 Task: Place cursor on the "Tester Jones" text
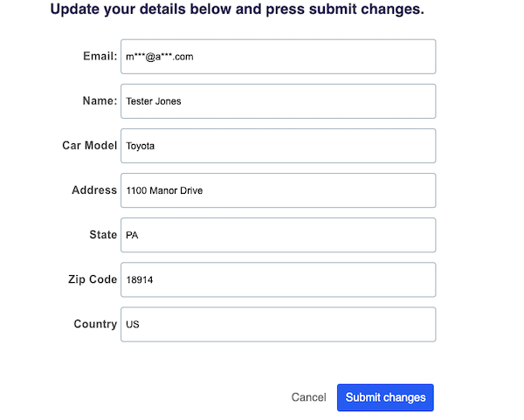pyautogui.click(x=154, y=101)
